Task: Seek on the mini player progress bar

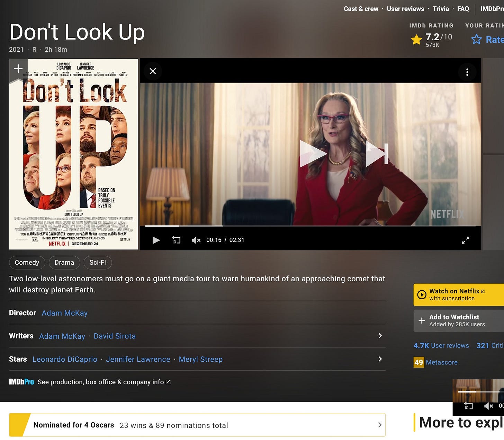Action: (481, 392)
